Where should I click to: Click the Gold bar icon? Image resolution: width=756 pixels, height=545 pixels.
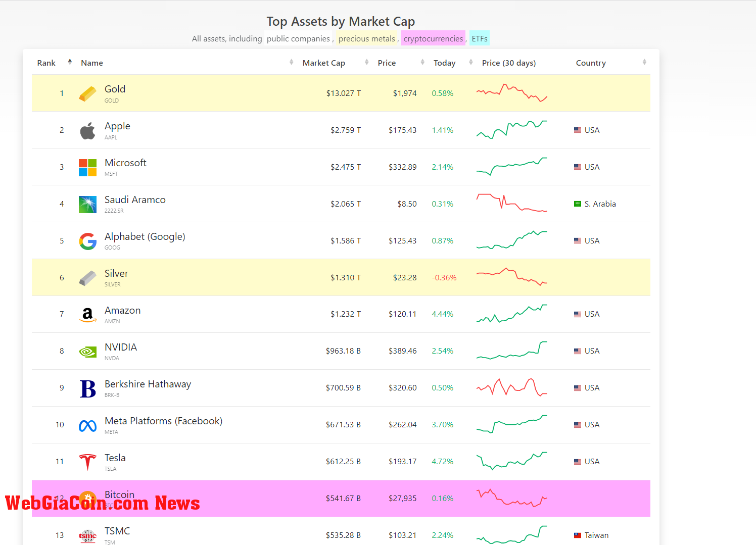(x=88, y=94)
